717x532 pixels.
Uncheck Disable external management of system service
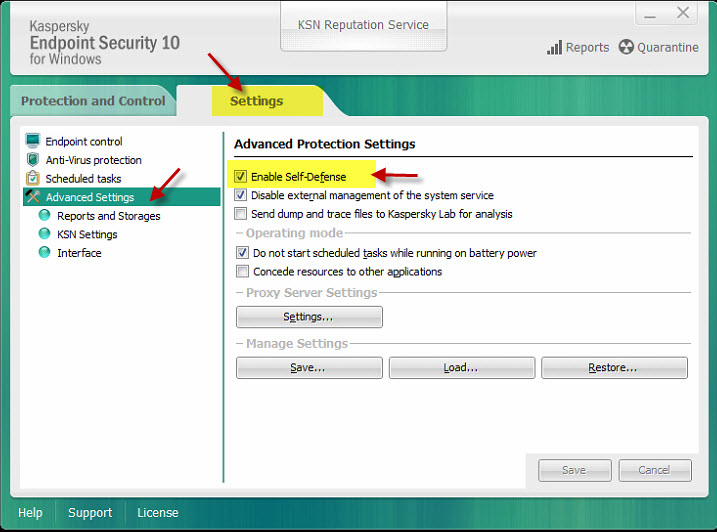[241, 195]
